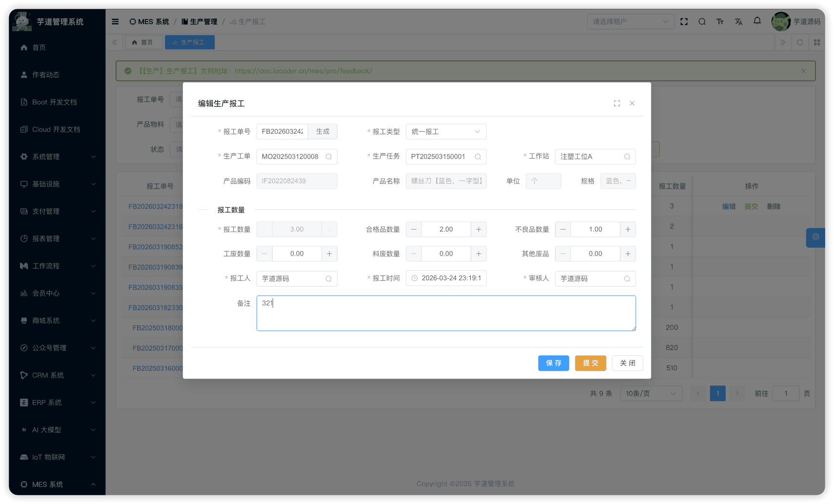The height and width of the screenshot is (504, 834).
Task: Switch to the 首页 tab
Action: tap(143, 42)
